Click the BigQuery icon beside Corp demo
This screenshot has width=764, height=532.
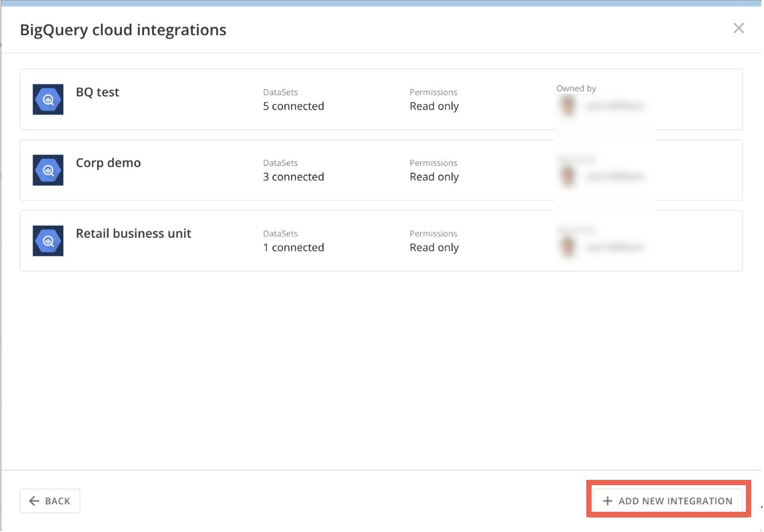pyautogui.click(x=48, y=170)
